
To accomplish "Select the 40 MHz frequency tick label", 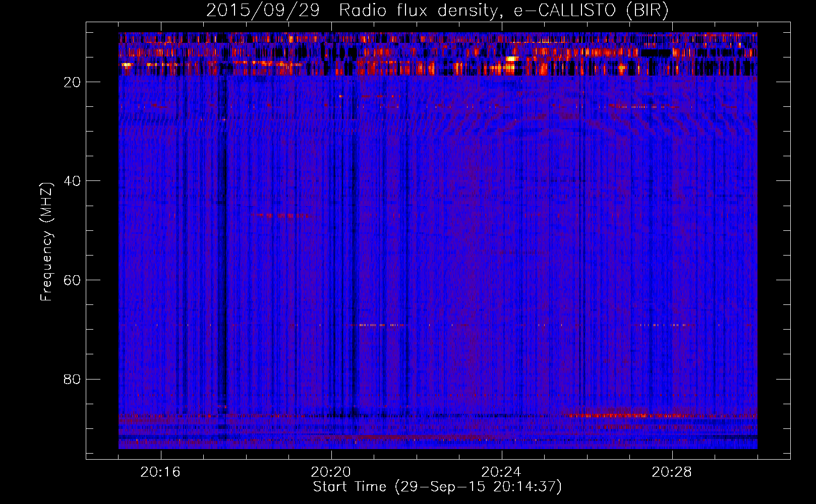I will pyautogui.click(x=72, y=181).
